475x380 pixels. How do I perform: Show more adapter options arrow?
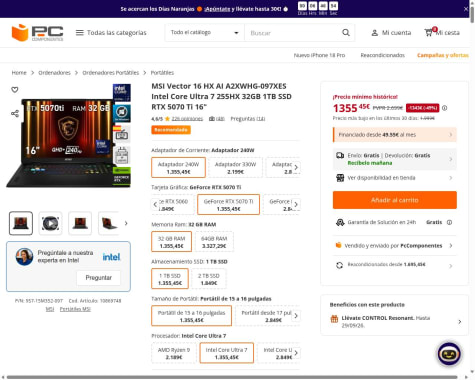[x=296, y=168]
